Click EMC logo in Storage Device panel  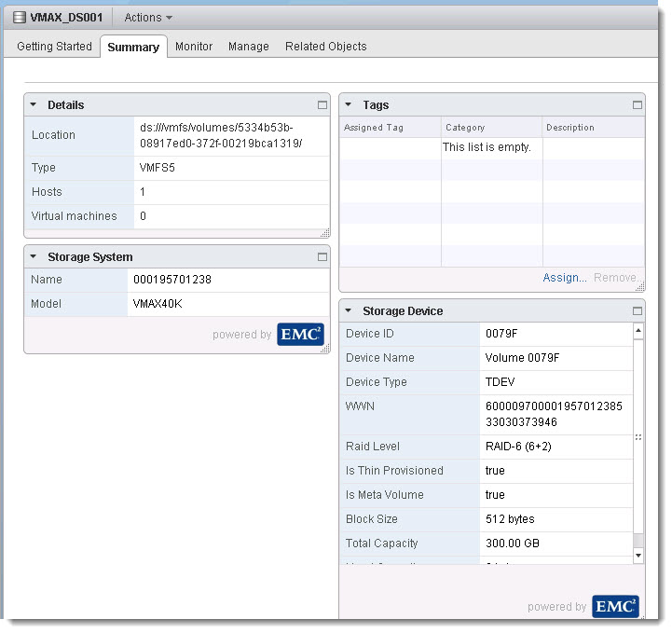615,606
